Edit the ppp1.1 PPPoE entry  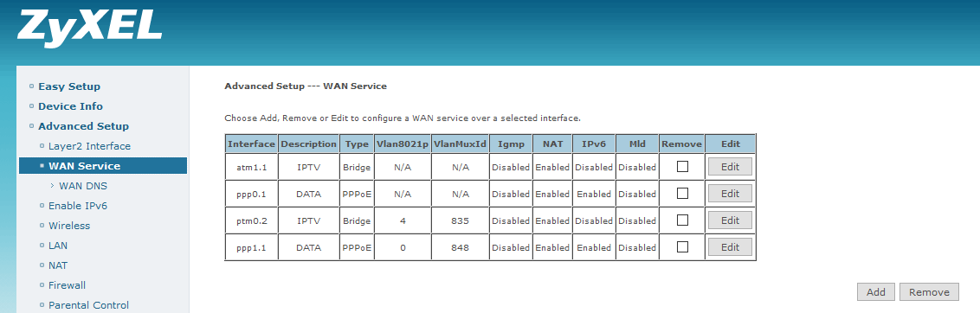point(730,247)
